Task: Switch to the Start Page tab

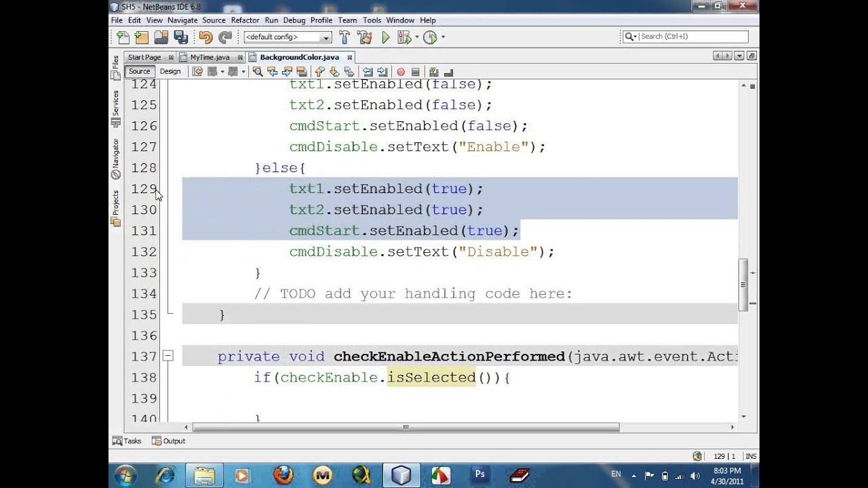Action: [144, 58]
